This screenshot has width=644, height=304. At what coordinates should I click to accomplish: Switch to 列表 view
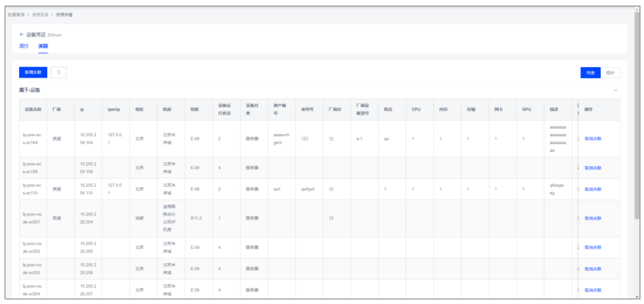tap(591, 73)
